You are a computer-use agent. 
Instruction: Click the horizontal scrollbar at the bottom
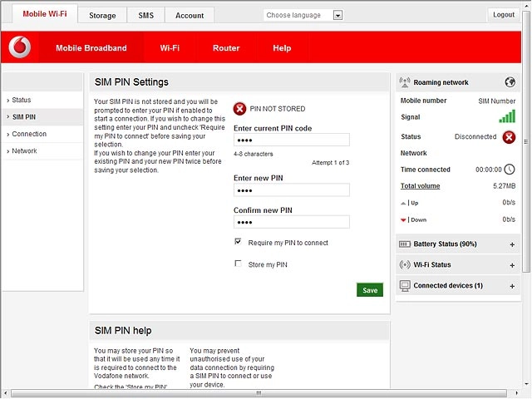pos(259,393)
